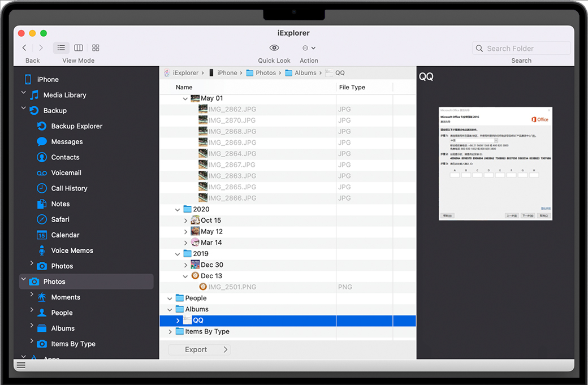Select Safari in the sidebar

pos(60,219)
